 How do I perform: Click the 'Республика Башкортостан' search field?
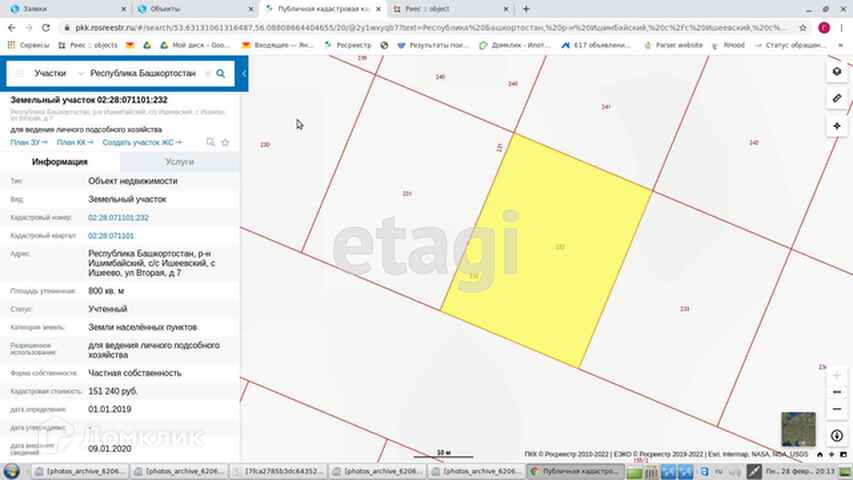(143, 73)
